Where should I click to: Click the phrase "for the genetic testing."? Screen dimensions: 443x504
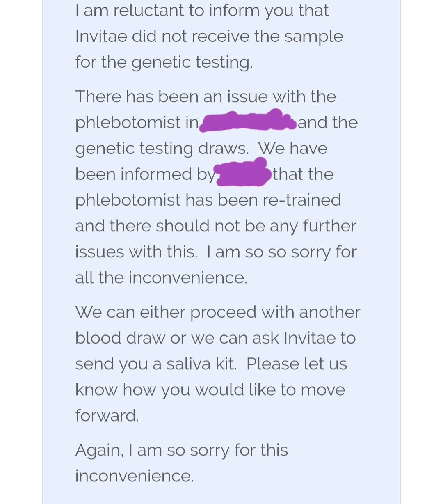164,62
